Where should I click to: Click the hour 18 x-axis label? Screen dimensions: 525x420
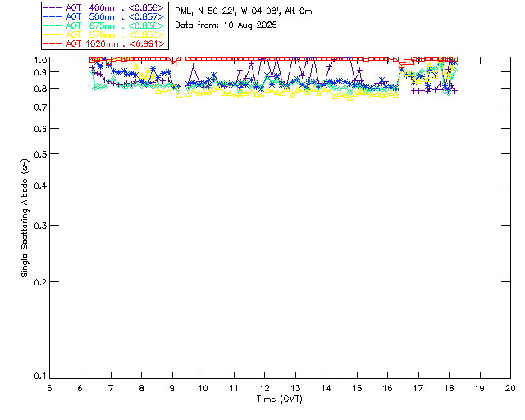tap(449, 388)
